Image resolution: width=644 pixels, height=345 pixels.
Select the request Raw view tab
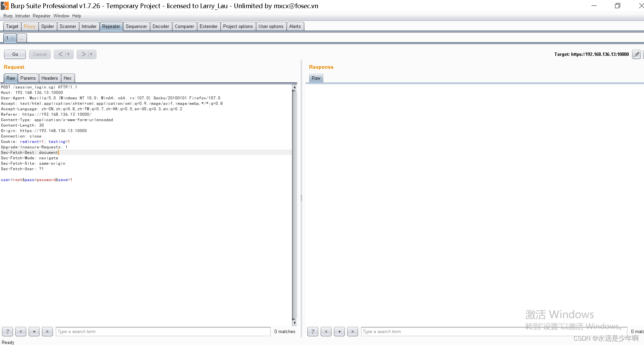[11, 78]
